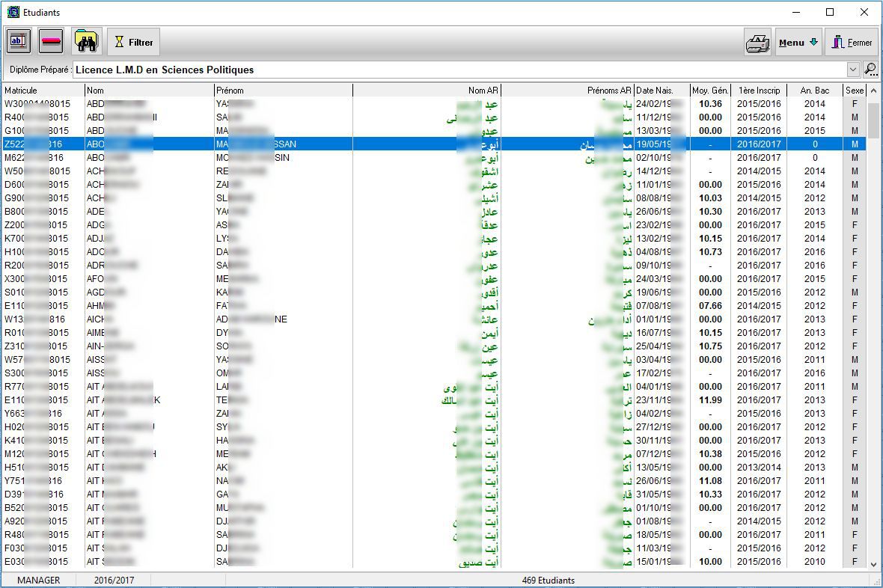
Task: Click the Diplôme Préparé field
Action: 459,70
